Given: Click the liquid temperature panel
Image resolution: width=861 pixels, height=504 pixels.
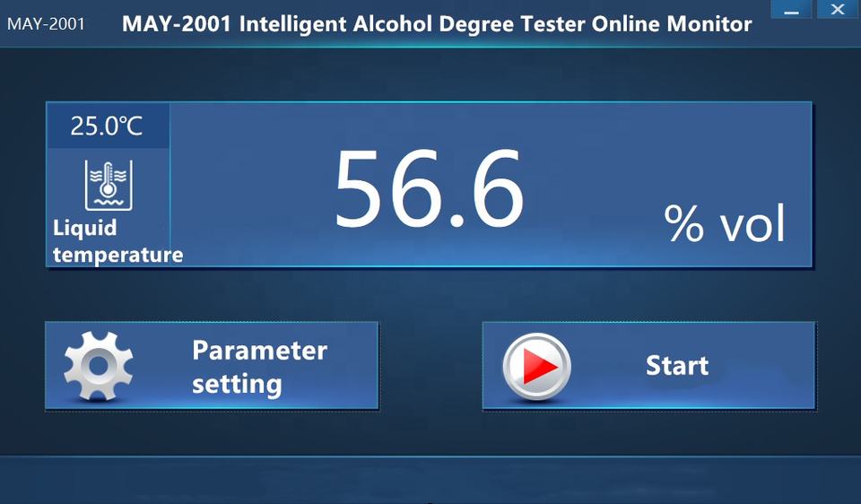Looking at the screenshot, I should (x=109, y=185).
